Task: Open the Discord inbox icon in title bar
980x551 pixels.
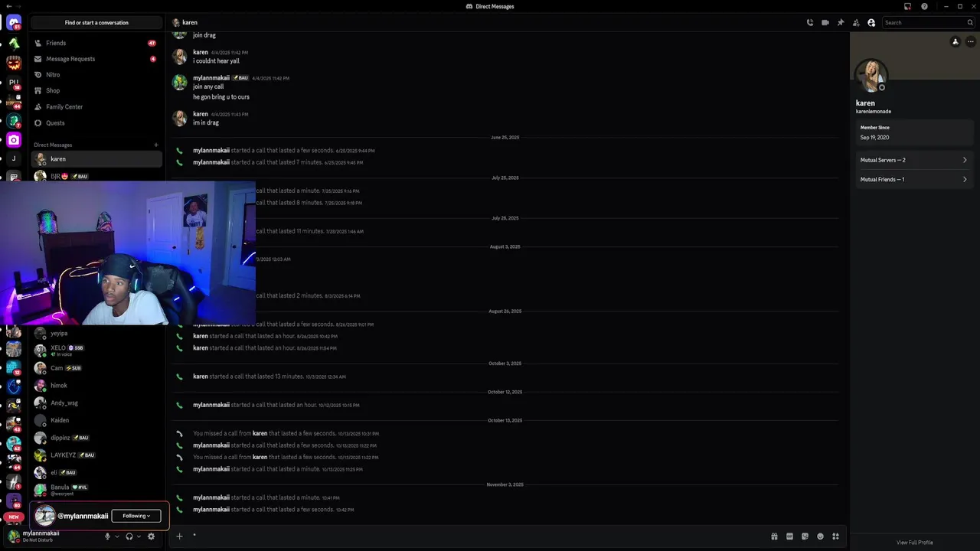Action: point(907,6)
